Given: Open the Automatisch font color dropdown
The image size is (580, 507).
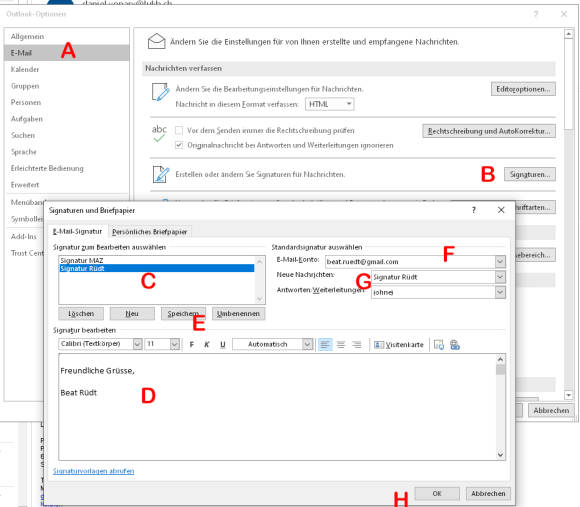Looking at the screenshot, I should pos(307,344).
